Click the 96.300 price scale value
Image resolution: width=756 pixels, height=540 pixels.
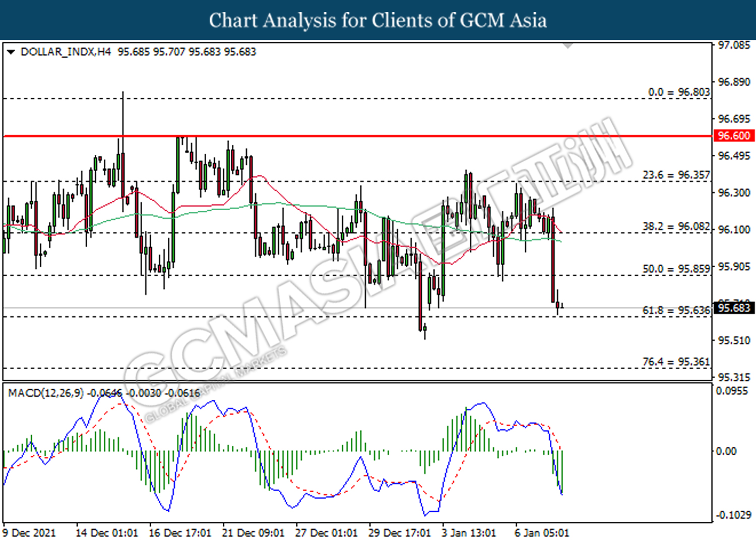(x=734, y=193)
